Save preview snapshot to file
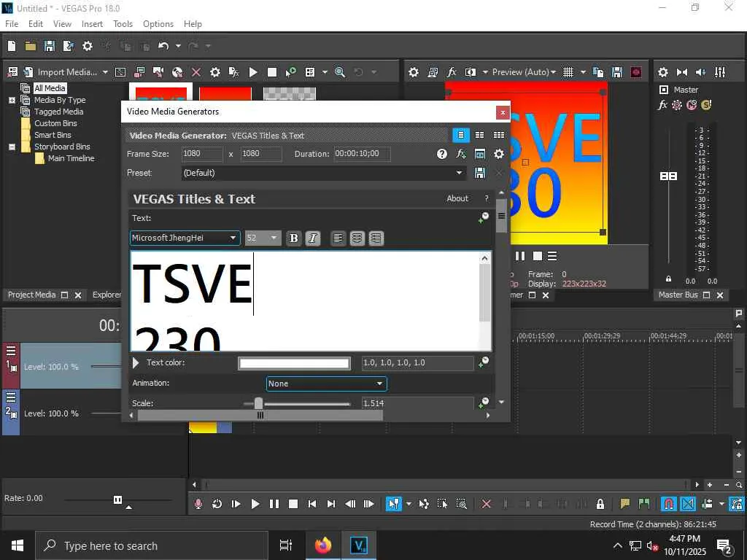 [x=617, y=72]
